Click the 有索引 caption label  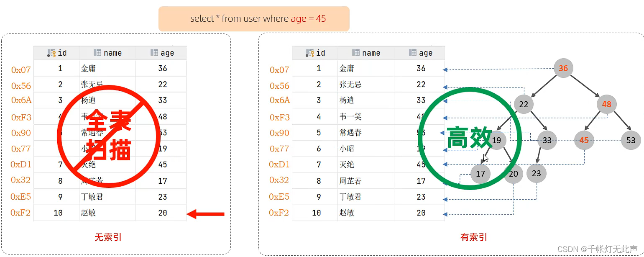click(x=474, y=237)
